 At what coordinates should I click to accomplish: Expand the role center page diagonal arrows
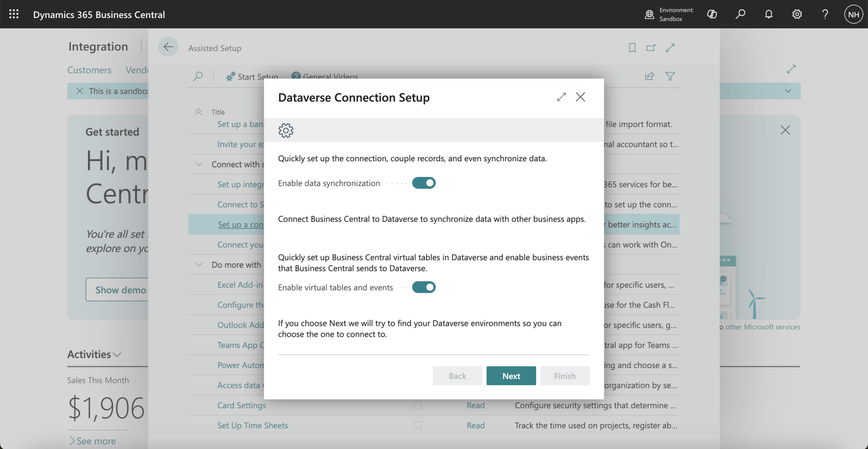coord(791,69)
